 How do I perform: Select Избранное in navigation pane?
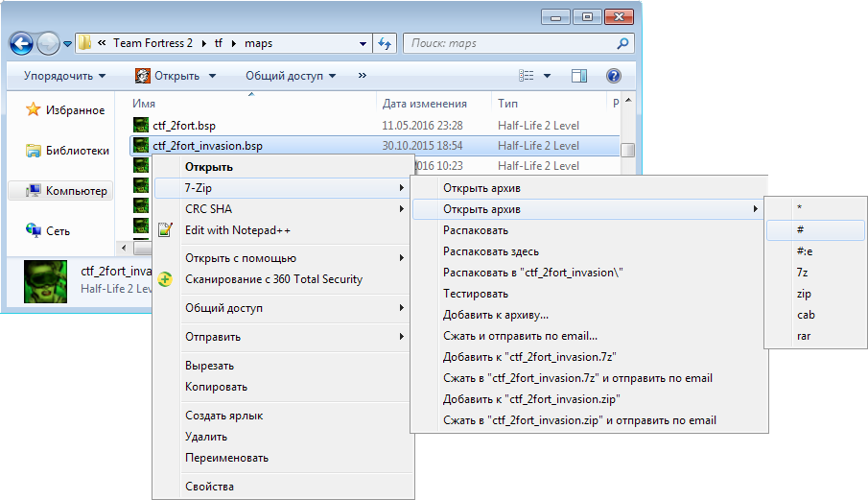click(x=65, y=110)
